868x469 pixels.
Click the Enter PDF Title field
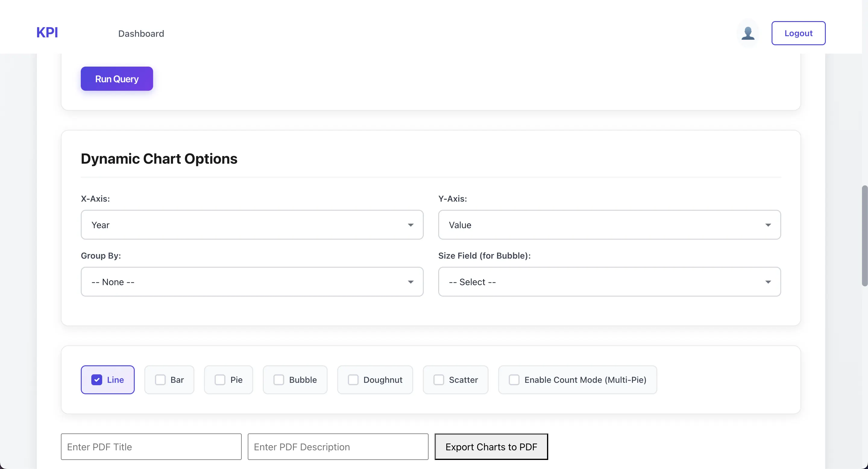[151, 447]
